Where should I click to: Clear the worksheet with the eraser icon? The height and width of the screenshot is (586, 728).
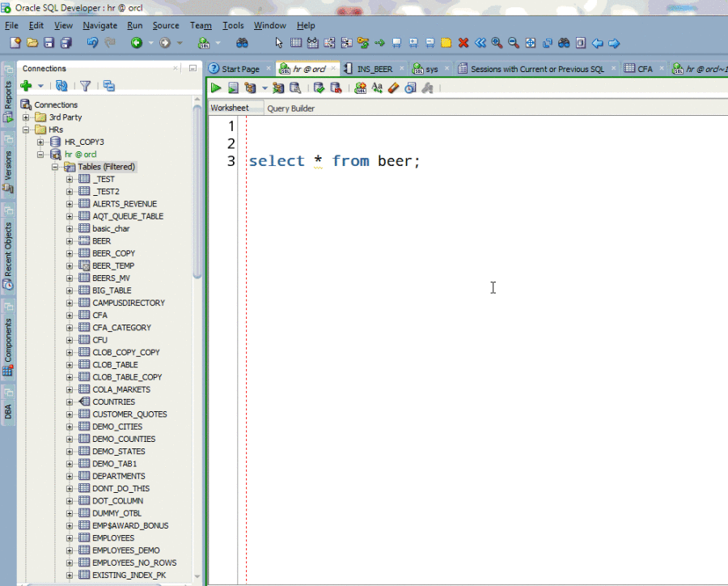(392, 87)
